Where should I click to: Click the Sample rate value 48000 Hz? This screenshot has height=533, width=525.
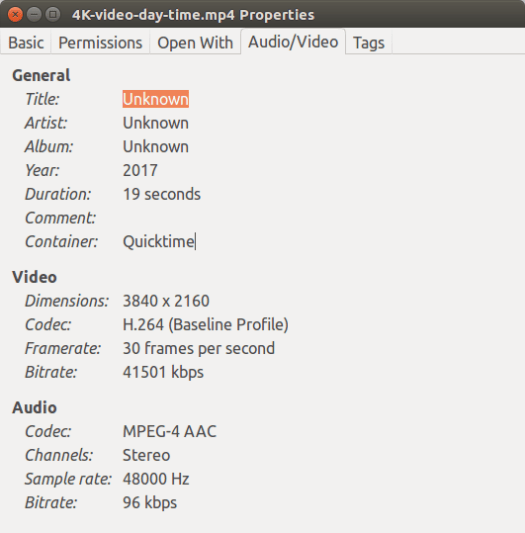point(156,479)
